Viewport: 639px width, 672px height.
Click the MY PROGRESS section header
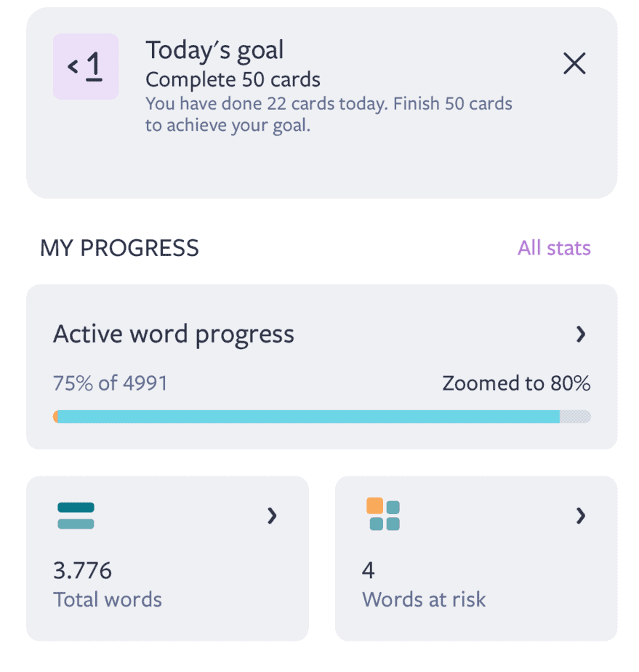[x=119, y=248]
